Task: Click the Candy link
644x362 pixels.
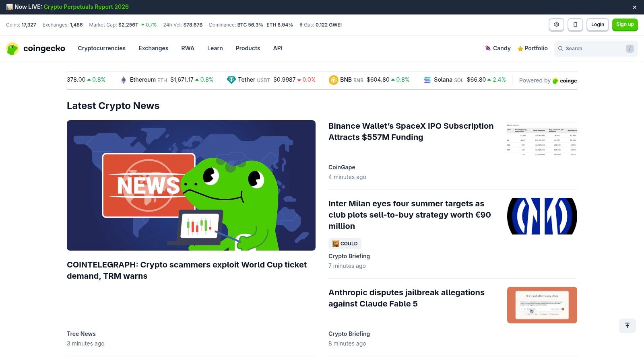Action: click(x=502, y=48)
